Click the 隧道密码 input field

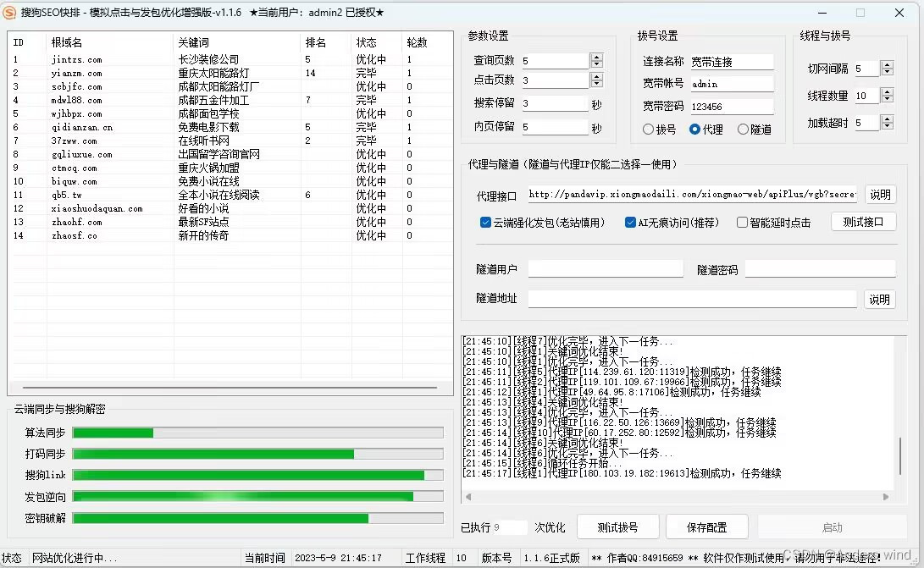coord(821,269)
